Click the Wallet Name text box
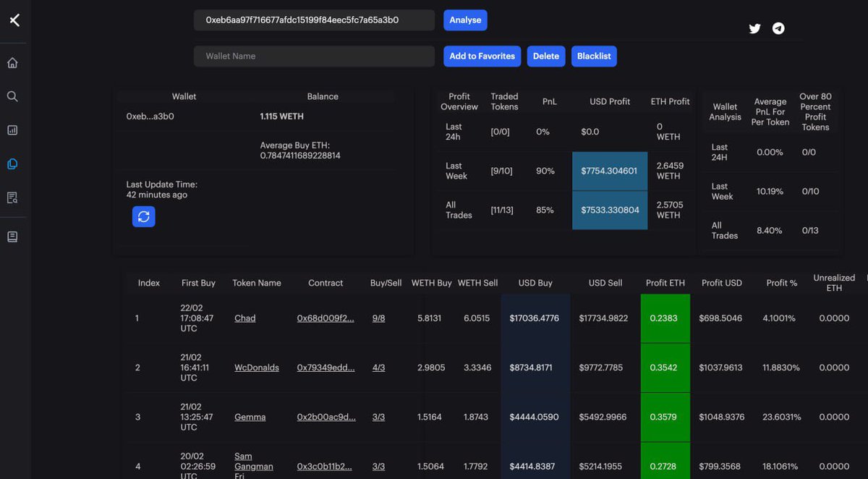Viewport: 868px width, 479px height. [x=314, y=56]
